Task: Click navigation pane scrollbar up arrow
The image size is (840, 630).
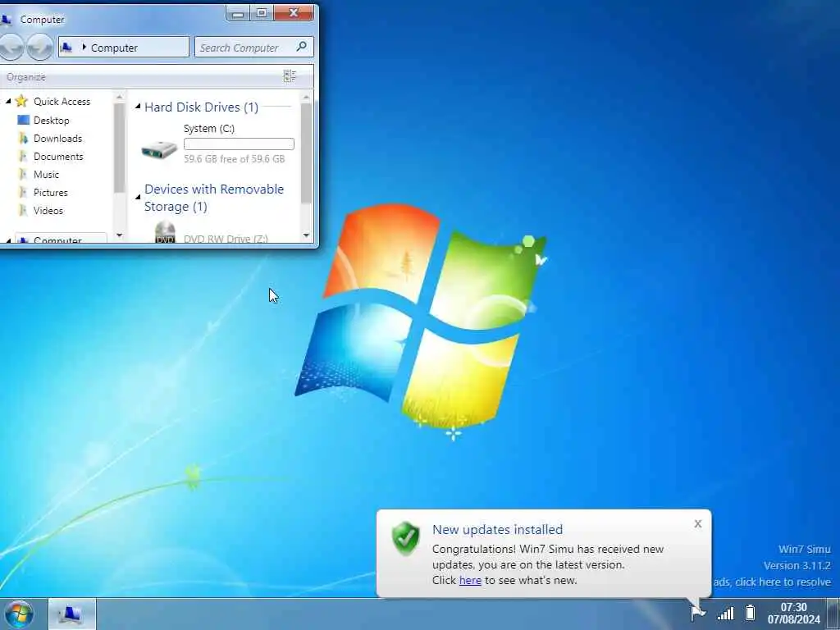Action: [119, 98]
